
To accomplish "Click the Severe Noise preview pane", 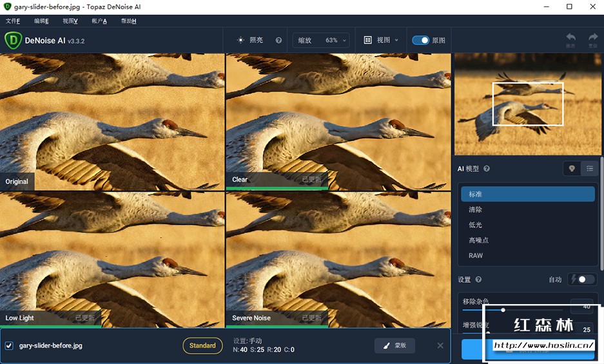I will pos(338,260).
